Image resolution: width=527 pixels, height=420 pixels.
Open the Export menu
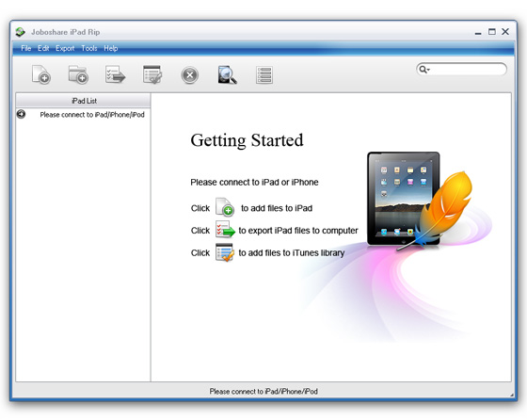pos(65,48)
